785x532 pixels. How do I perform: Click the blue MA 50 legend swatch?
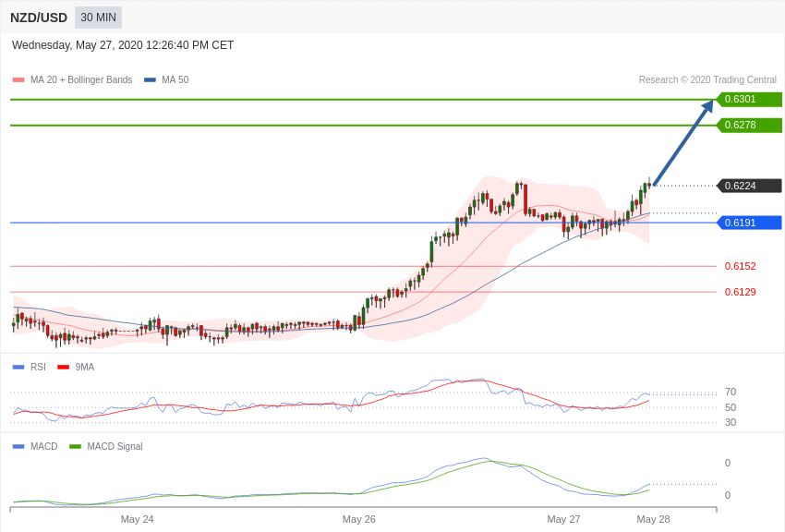point(150,80)
